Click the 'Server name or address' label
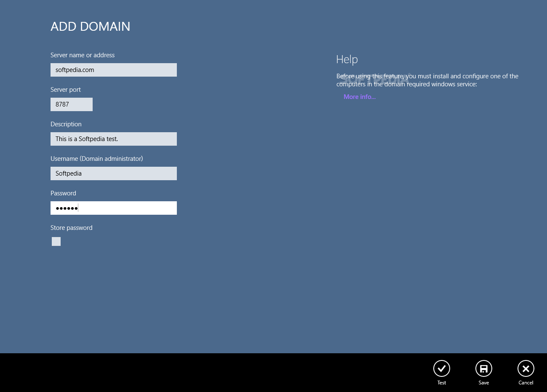Viewport: 547px width, 392px height. [x=83, y=55]
